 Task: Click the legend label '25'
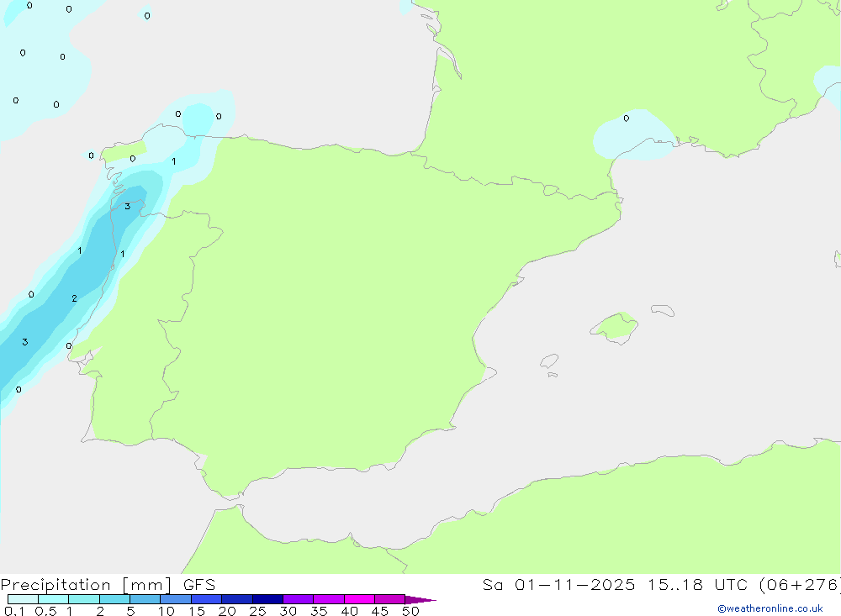click(x=258, y=611)
